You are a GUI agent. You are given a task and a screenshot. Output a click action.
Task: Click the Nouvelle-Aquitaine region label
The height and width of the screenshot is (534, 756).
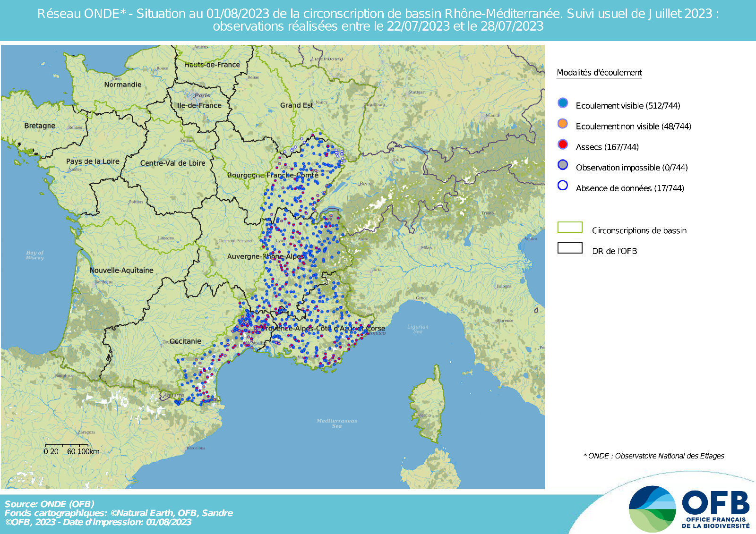point(121,271)
